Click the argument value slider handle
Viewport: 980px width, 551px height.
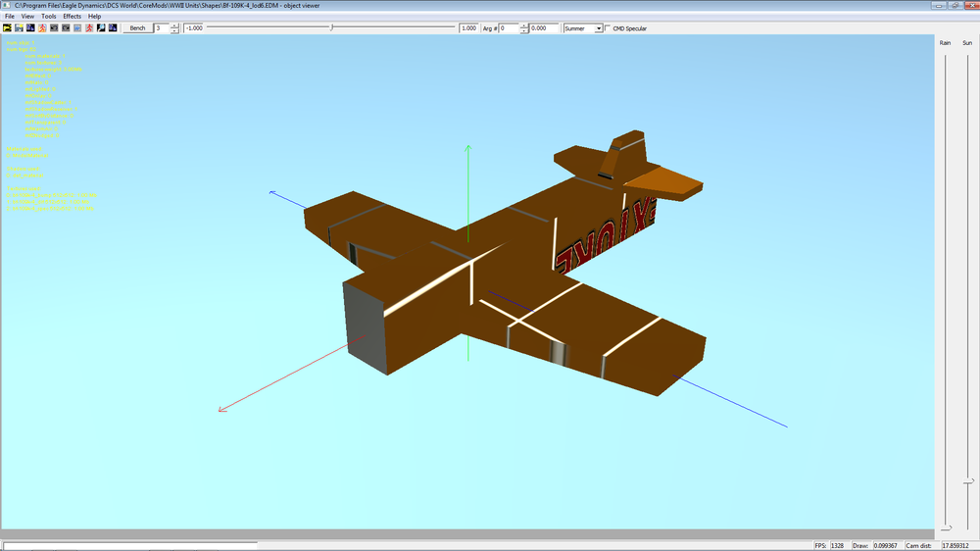point(332,27)
